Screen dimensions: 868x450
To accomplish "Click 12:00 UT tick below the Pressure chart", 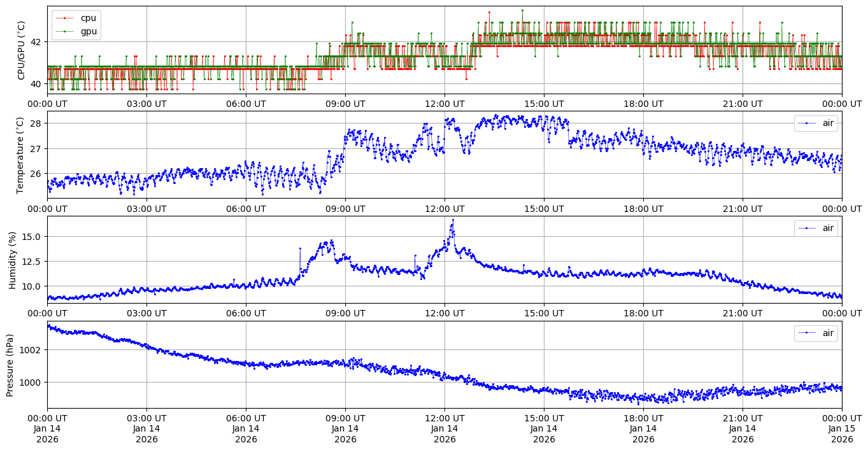I will [x=445, y=418].
